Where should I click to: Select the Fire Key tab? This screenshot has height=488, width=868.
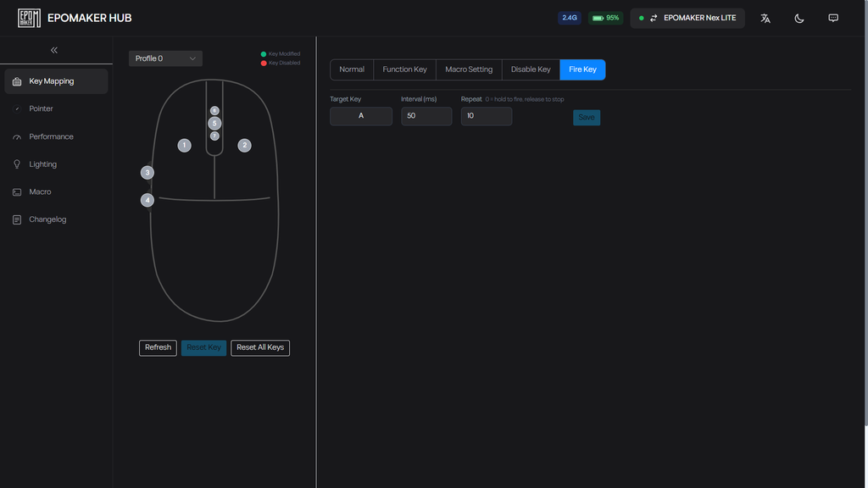coord(583,69)
